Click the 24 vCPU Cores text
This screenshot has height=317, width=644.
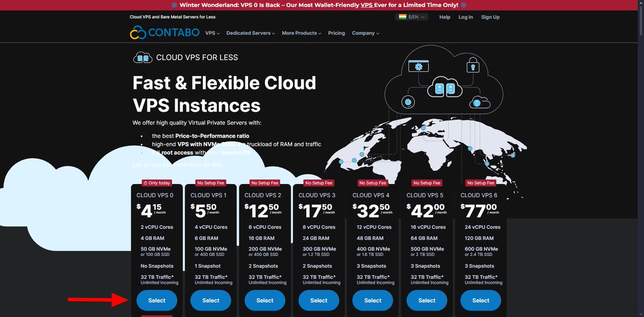482,227
